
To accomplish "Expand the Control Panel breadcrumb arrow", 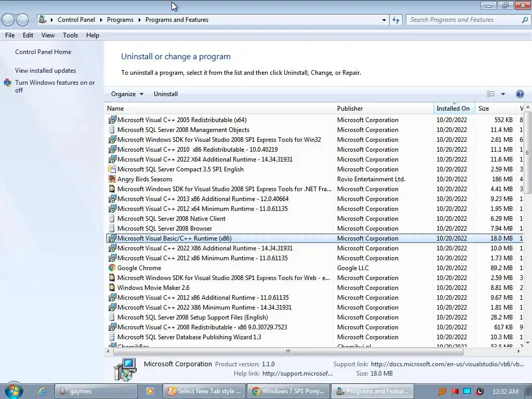I will 101,20.
